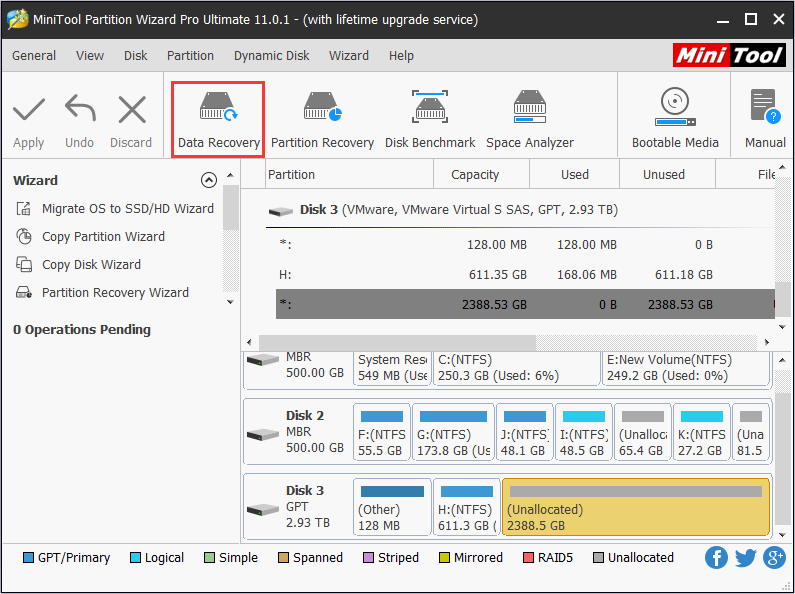
Task: Select the I:(NTFS) 48.5 GB block
Action: (x=583, y=433)
